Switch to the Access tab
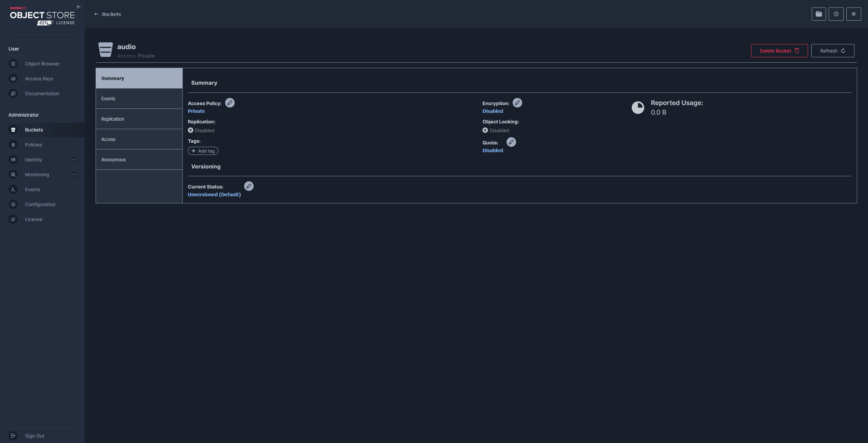868x443 pixels. click(x=139, y=139)
